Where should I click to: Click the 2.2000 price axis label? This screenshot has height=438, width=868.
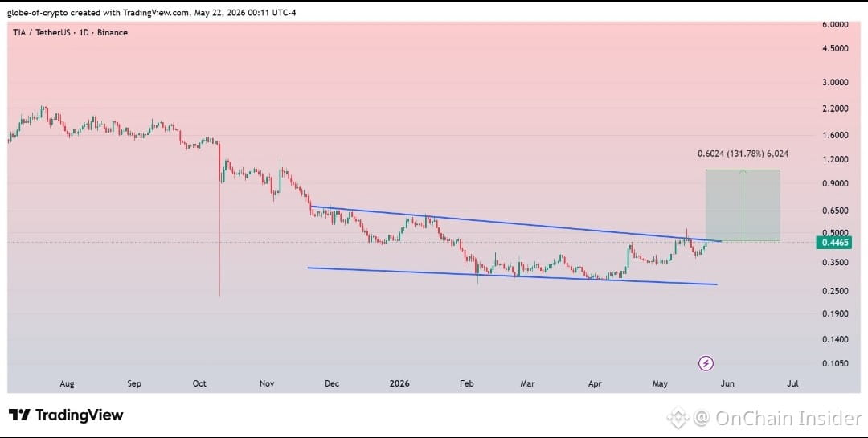tap(835, 108)
